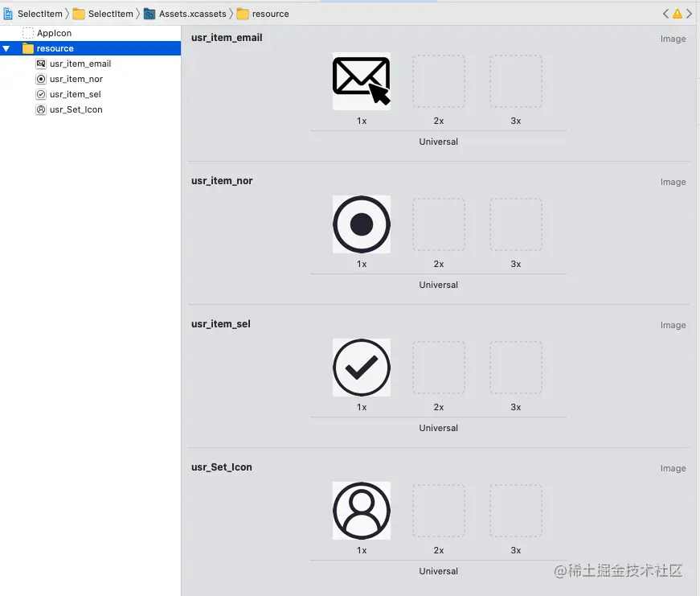Select the usr_item_email 3x empty slot
The width and height of the screenshot is (700, 596).
(x=516, y=81)
